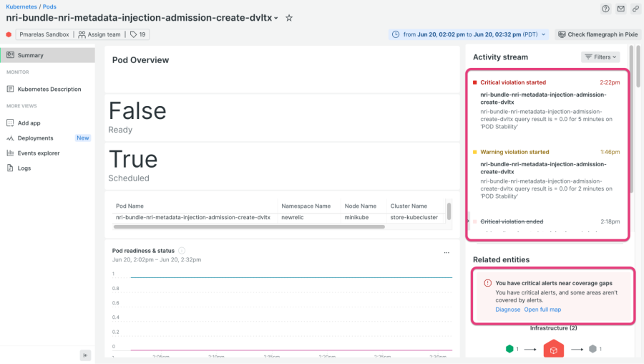
Task: Click the Diagnose link
Action: click(x=507, y=310)
